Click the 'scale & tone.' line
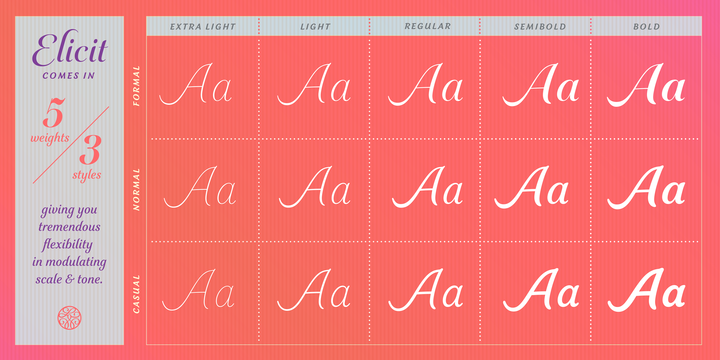This screenshot has width=720, height=360. (x=69, y=279)
